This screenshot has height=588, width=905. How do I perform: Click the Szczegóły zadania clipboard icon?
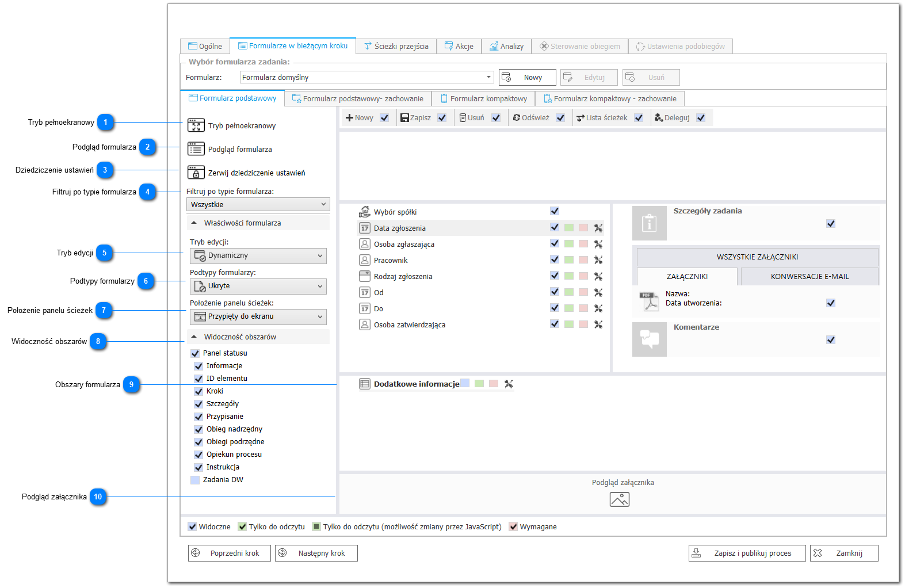650,223
